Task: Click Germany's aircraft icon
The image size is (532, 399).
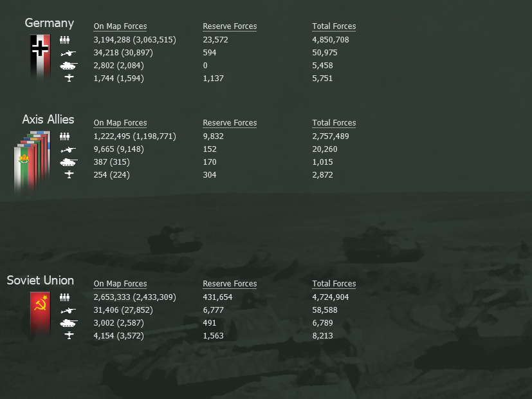Action: (x=69, y=78)
